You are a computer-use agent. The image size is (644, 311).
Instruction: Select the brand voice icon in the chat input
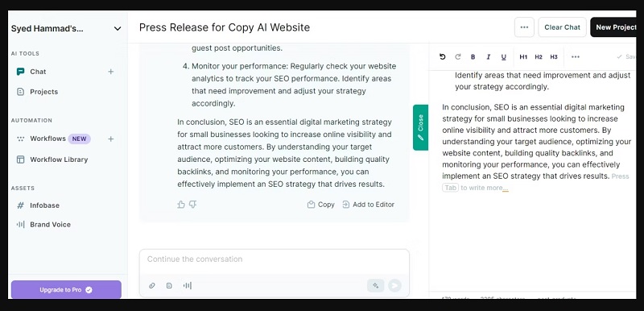click(188, 285)
